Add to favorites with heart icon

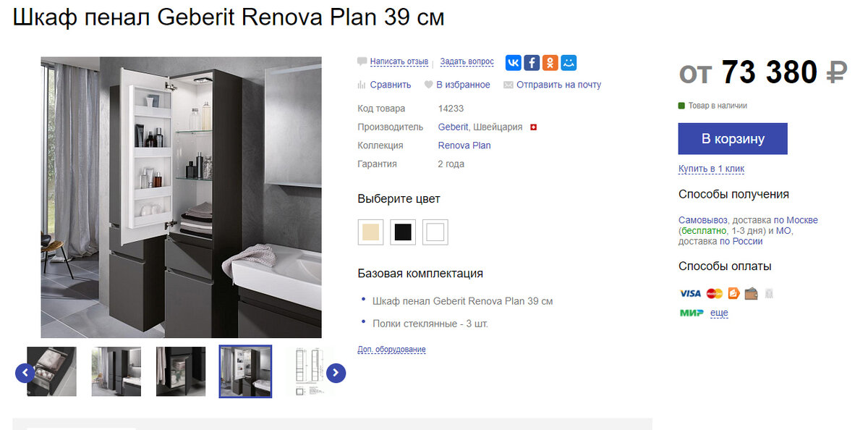428,85
